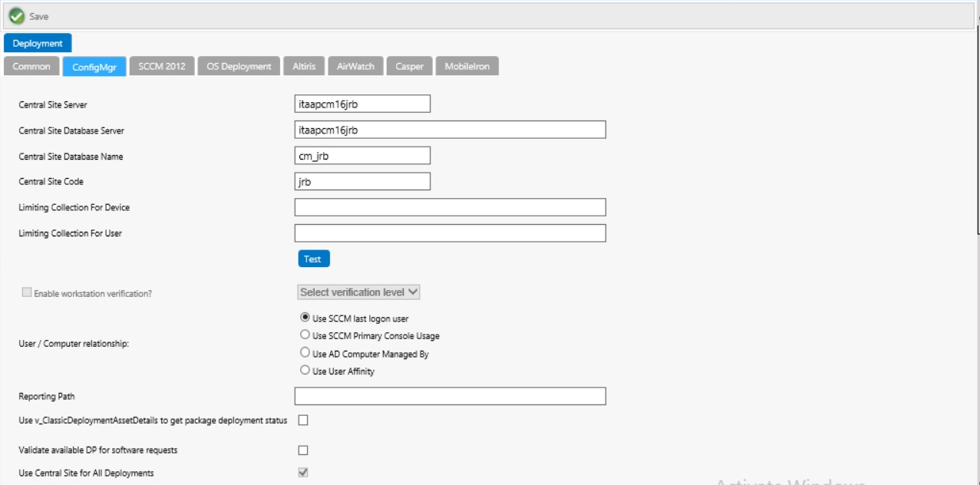Click the green Save checkmark icon
This screenshot has height=485, width=980.
(x=15, y=15)
